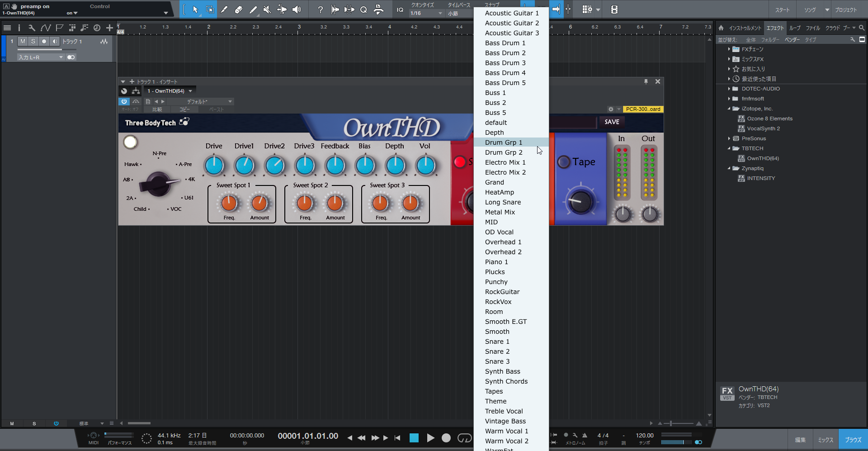Adjust the Drive knob in OwnTHD
This screenshot has width=868, height=451.
tap(214, 166)
